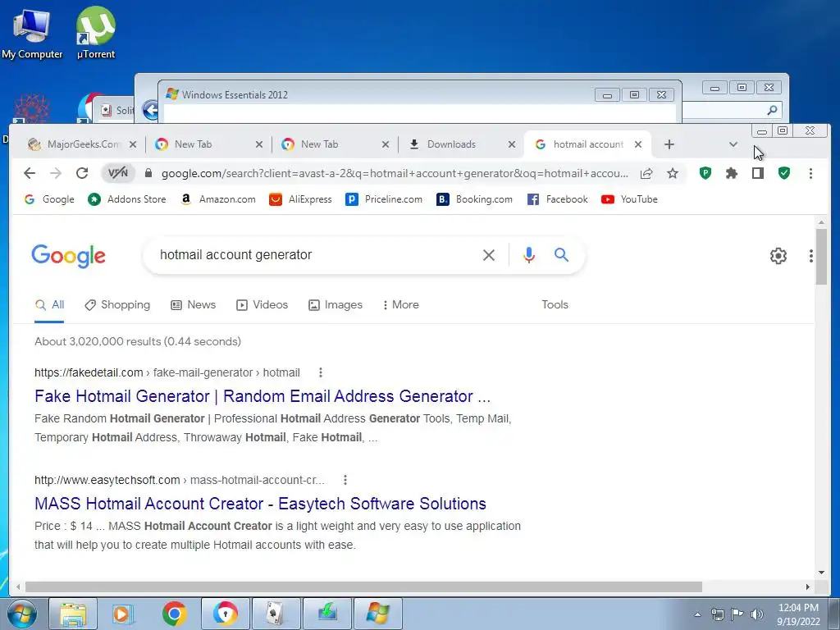Clear the search query with X
This screenshot has width=840, height=630.
pyautogui.click(x=489, y=255)
